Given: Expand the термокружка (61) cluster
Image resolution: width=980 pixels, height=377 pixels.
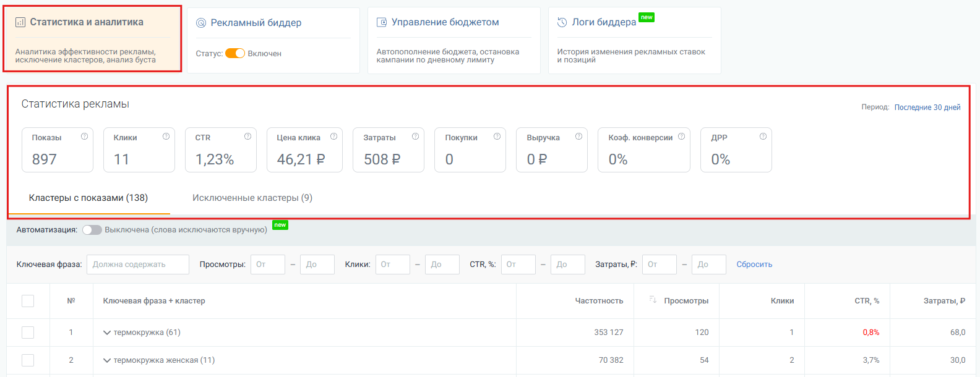Looking at the screenshot, I should click(x=107, y=333).
